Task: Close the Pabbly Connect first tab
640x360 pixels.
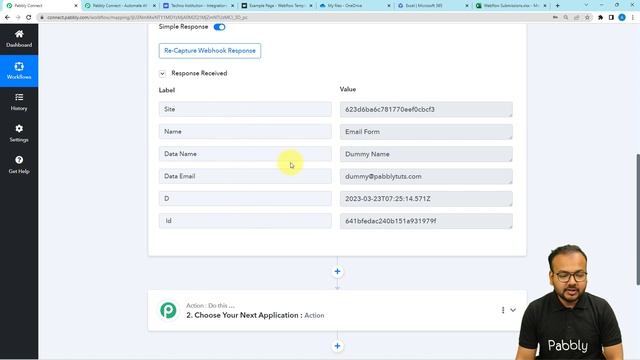Action: 76,6
